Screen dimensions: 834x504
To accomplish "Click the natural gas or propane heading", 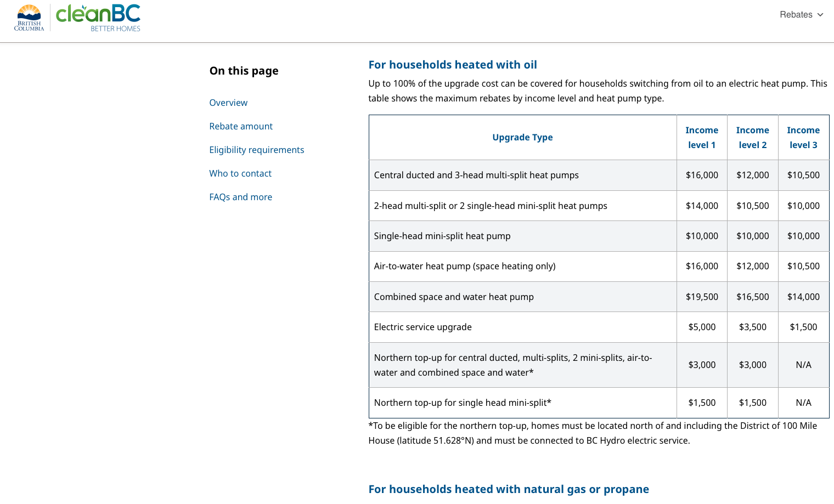I will tap(509, 489).
